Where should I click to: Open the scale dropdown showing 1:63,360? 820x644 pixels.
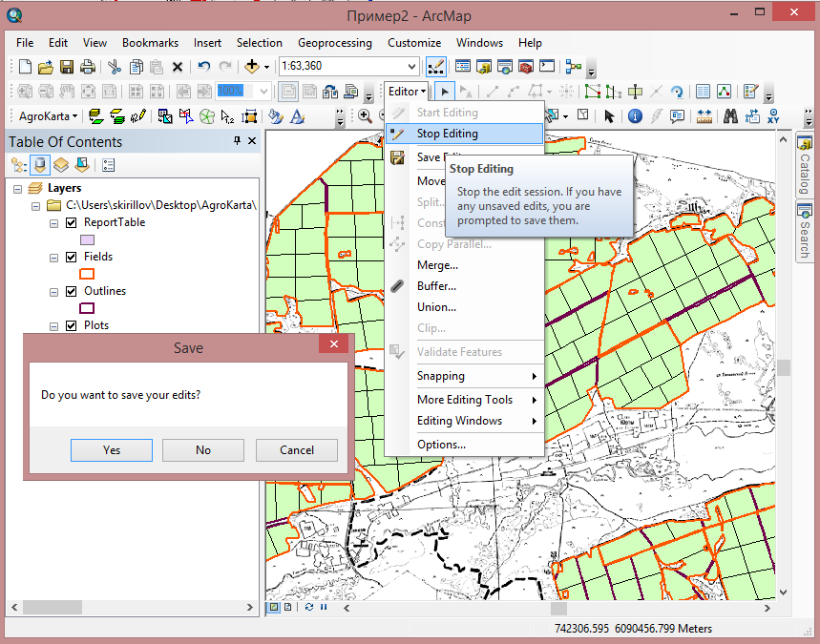(x=410, y=67)
